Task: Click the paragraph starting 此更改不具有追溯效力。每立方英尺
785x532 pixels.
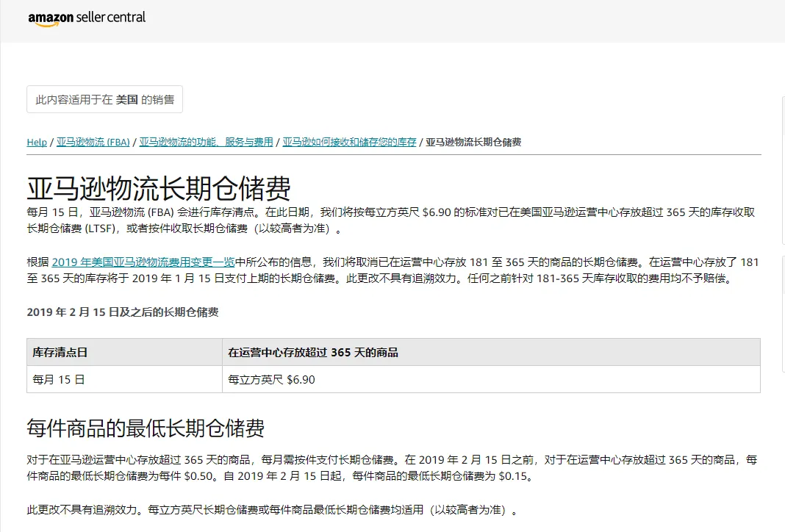Action: click(272, 509)
